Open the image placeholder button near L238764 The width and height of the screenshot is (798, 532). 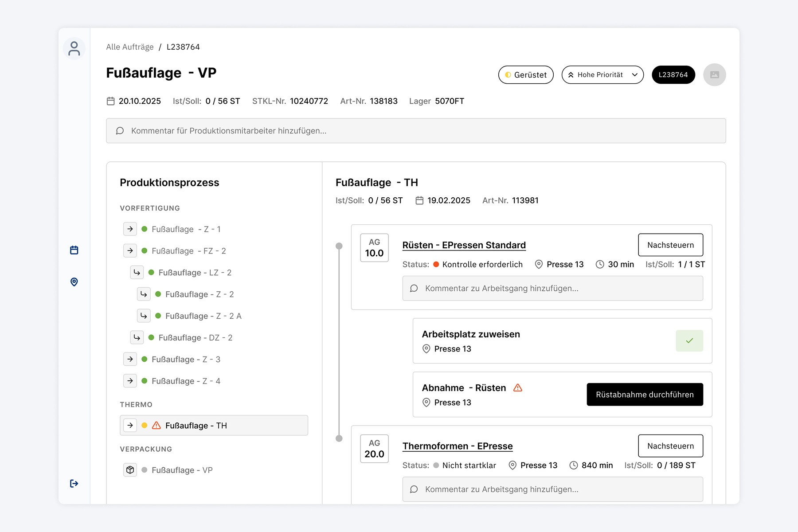click(x=714, y=74)
